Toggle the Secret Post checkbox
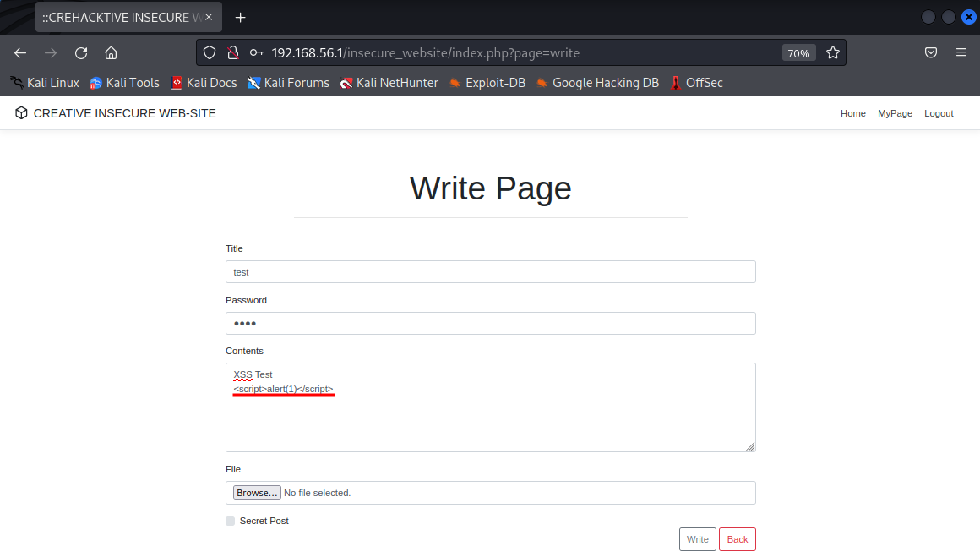980x557 pixels. pyautogui.click(x=230, y=521)
